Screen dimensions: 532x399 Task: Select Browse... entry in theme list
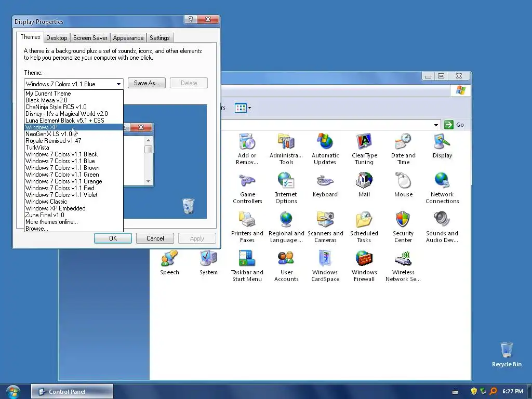click(x=74, y=229)
